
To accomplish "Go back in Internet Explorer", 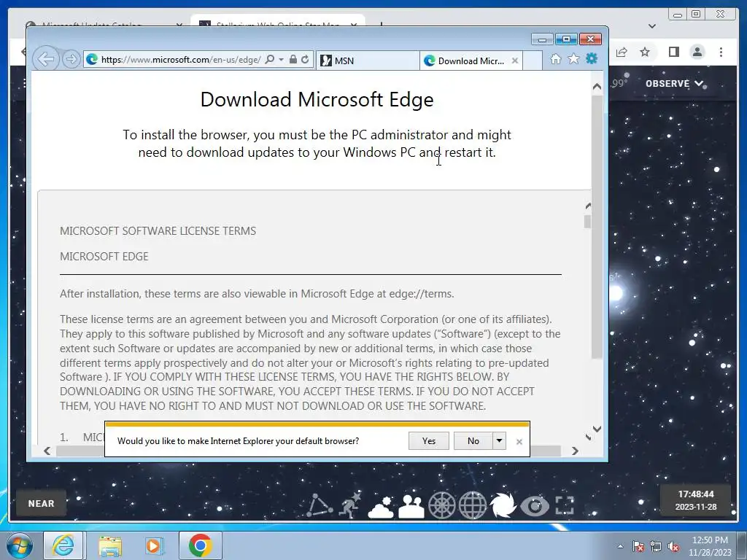I will pos(46,59).
